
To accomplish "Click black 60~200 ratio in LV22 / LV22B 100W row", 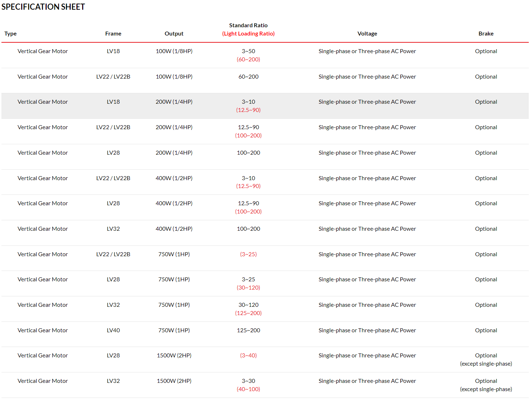I will [248, 77].
